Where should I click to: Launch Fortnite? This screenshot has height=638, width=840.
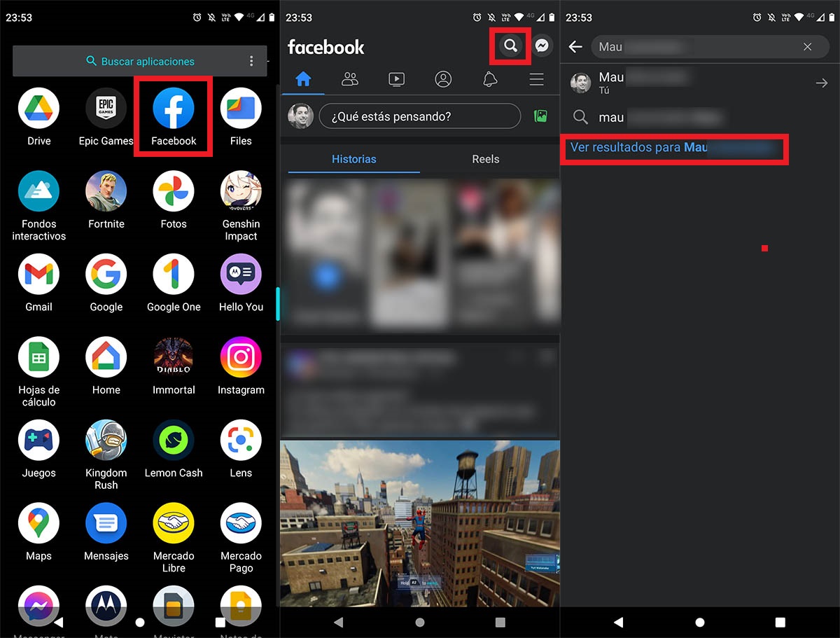click(x=106, y=192)
